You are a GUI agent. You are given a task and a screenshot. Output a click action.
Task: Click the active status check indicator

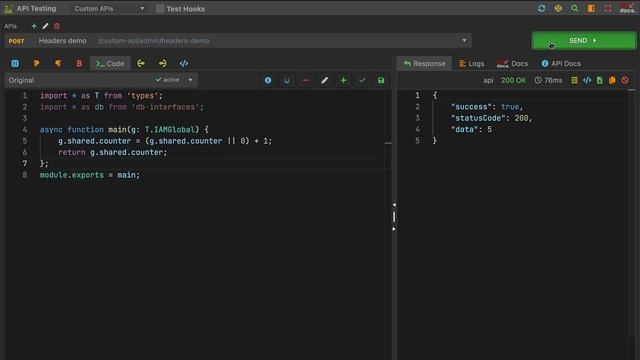click(x=167, y=80)
